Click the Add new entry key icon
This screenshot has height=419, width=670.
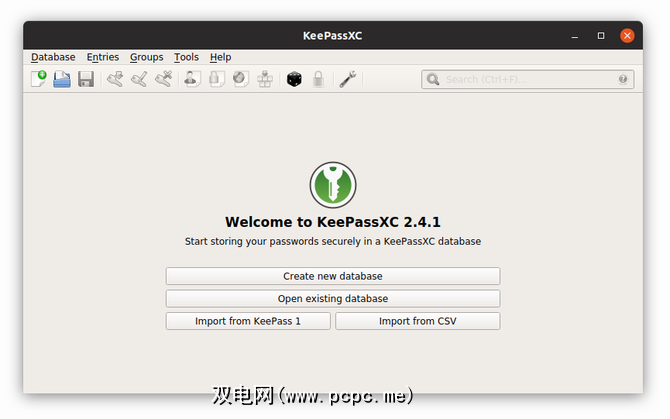click(x=115, y=79)
